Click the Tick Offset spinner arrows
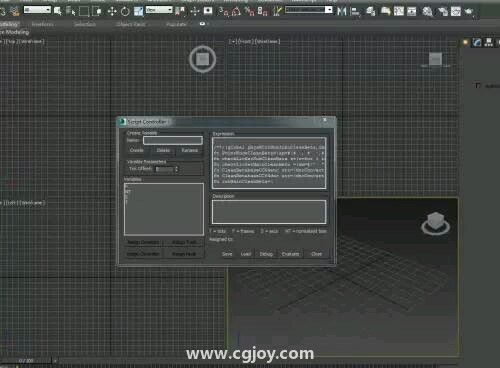 pyautogui.click(x=177, y=169)
